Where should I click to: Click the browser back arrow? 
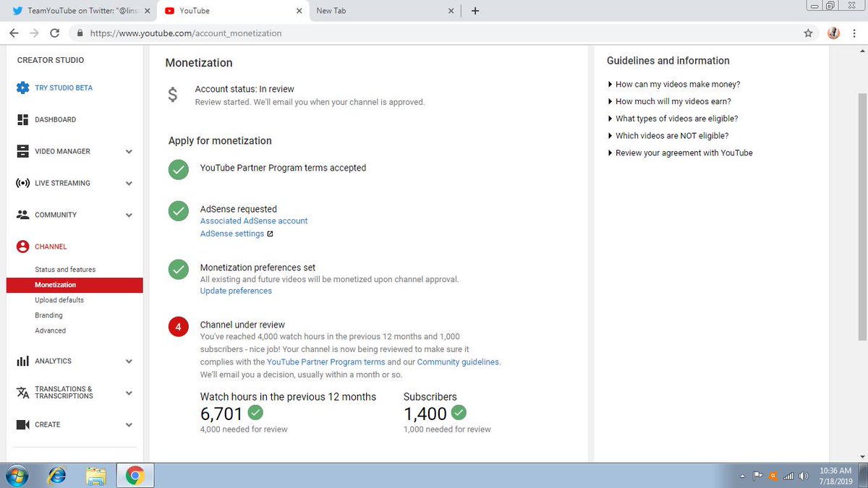(14, 33)
